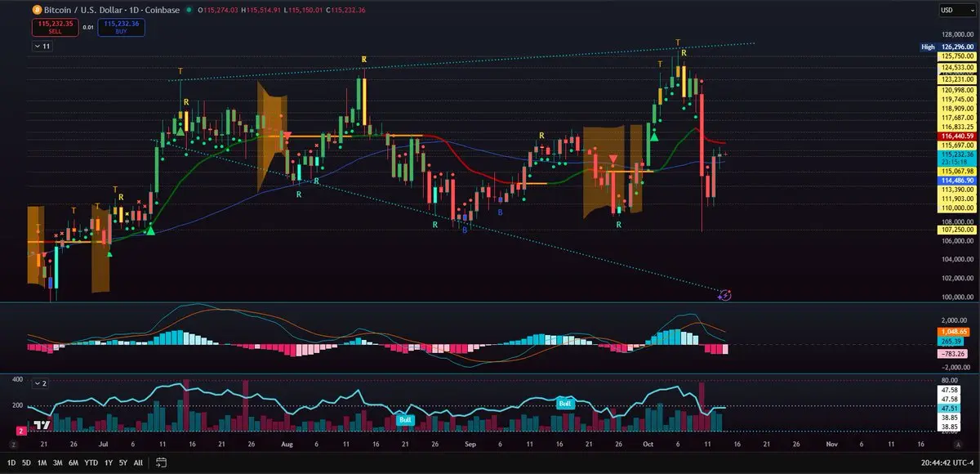
Task: Click the BUY 115,232.36 button
Action: click(x=122, y=28)
